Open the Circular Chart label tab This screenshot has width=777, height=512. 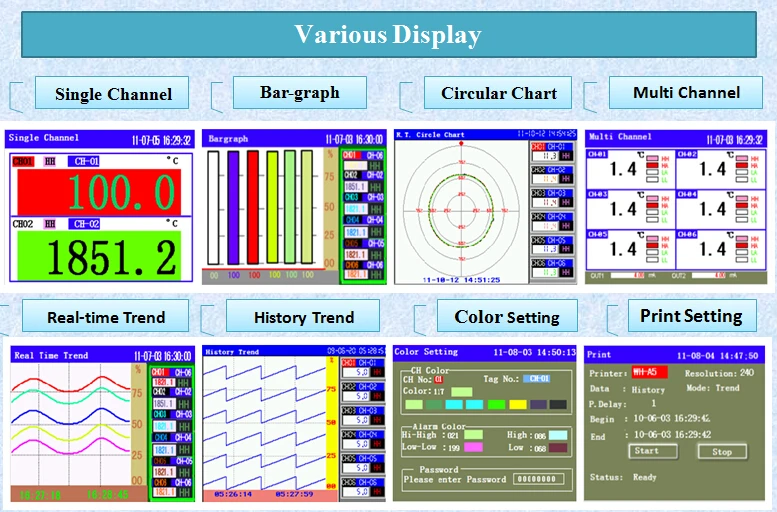pyautogui.click(x=501, y=93)
